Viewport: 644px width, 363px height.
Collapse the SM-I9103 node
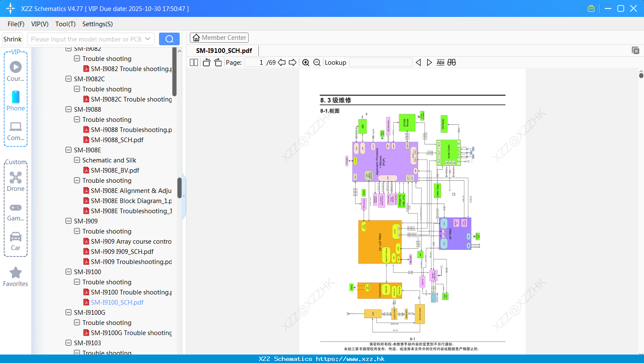click(69, 343)
